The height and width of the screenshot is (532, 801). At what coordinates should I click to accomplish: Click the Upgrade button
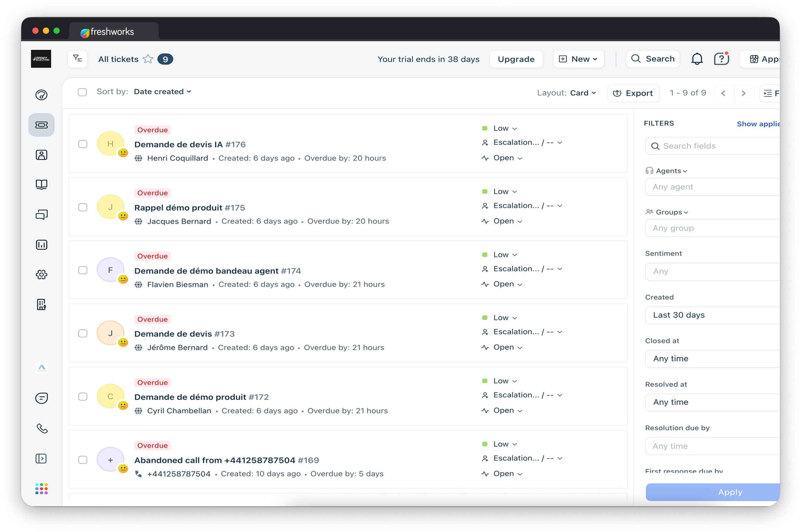coord(516,59)
